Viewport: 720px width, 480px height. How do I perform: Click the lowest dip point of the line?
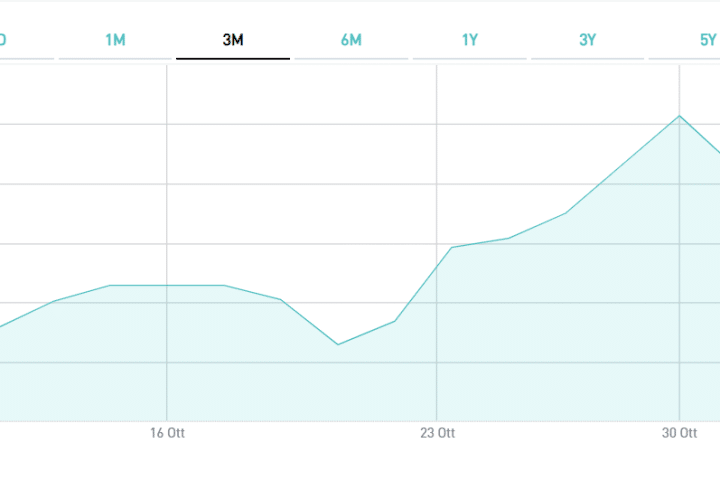click(338, 345)
